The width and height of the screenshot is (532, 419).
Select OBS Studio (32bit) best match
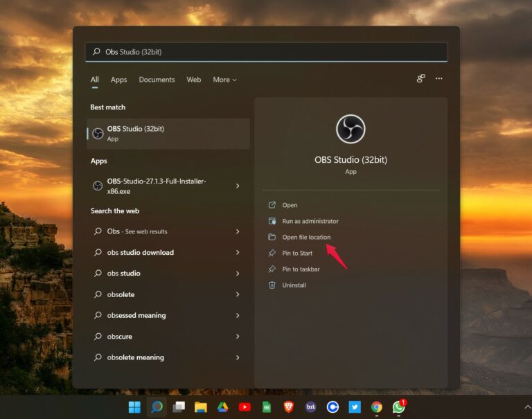pyautogui.click(x=168, y=134)
